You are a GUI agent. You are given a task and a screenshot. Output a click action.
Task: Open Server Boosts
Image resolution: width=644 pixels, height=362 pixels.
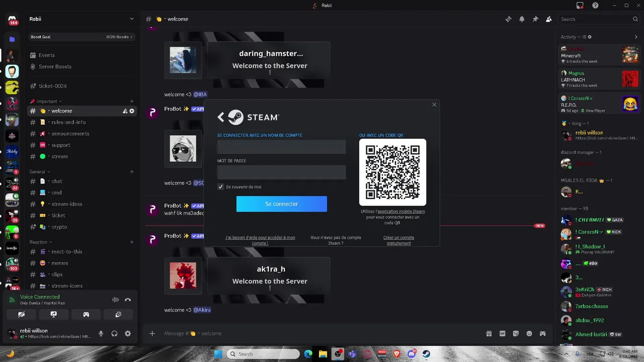coord(82,66)
